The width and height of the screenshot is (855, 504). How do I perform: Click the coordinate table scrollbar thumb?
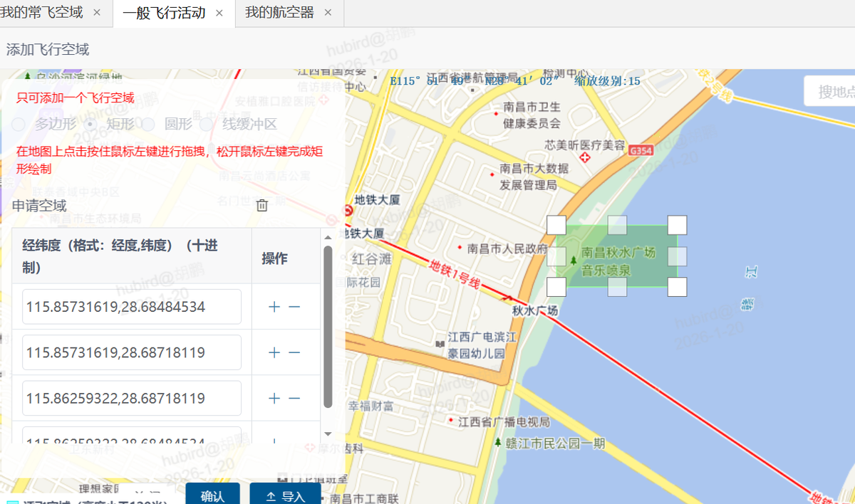coord(328,327)
